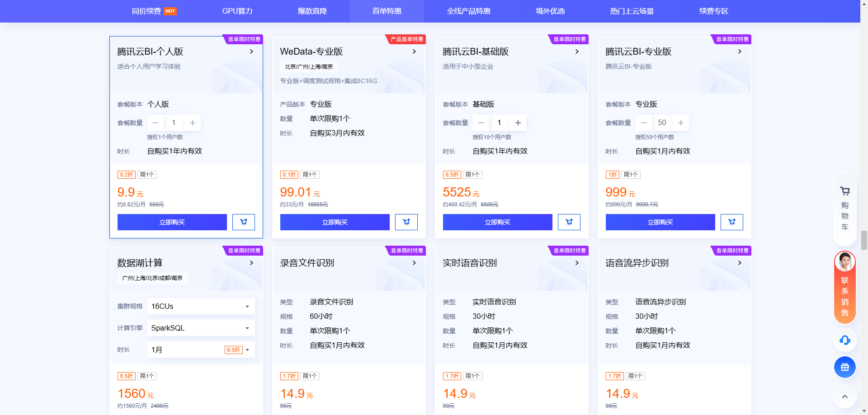Switch to 续费专区 tab
Viewport: 868px width, 415px height.
(x=713, y=11)
